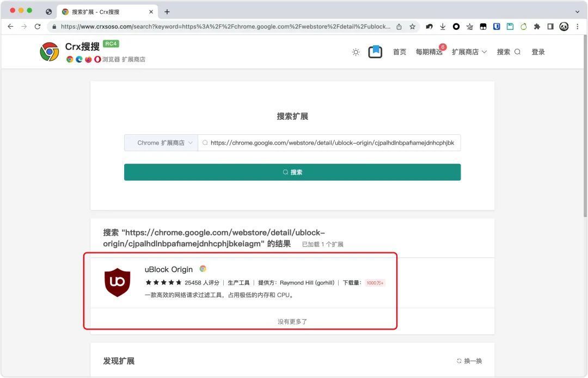Viewport: 588px width, 378px height.
Task: Click 登录 to sign in
Action: 538,52
